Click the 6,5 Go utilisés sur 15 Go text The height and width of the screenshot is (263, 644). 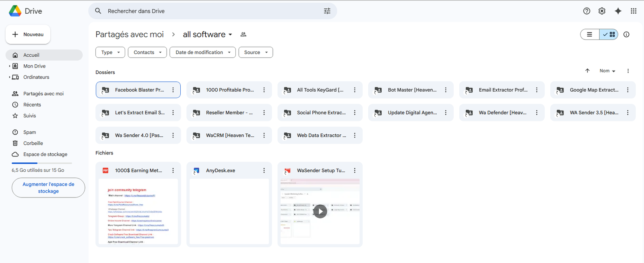[x=38, y=170]
